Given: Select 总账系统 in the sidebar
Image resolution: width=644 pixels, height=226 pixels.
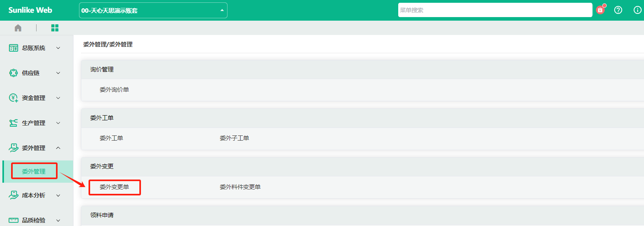Looking at the screenshot, I should click(34, 48).
